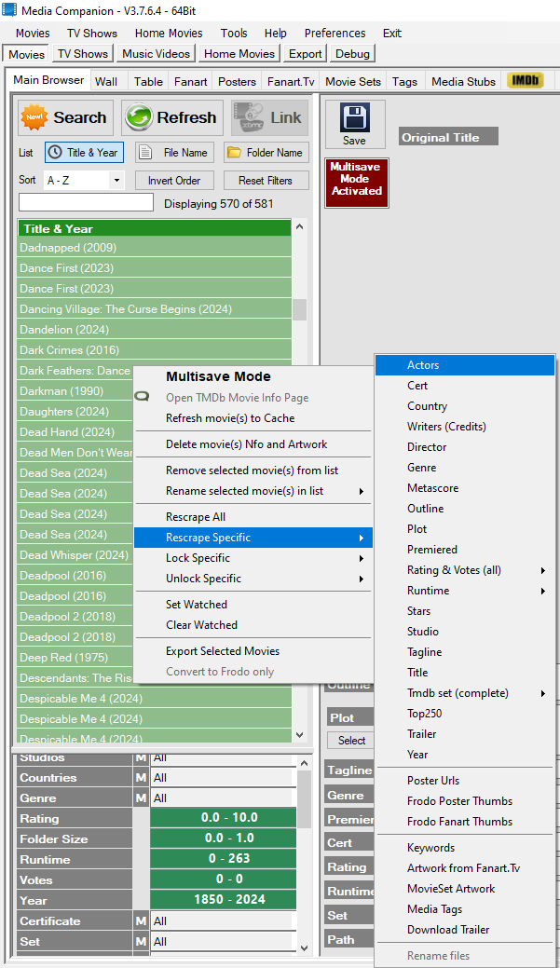Select Actors in the rescrape submenu
This screenshot has height=968, width=560.
[464, 365]
